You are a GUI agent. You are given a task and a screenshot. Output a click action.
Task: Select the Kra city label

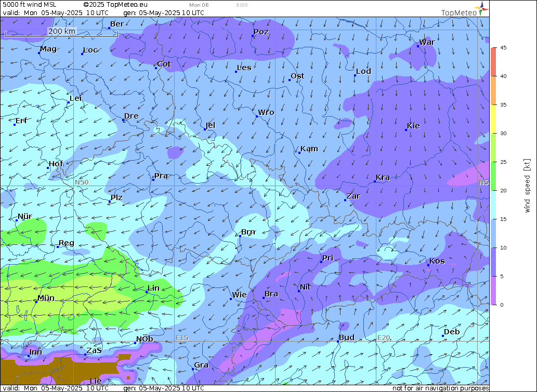[x=383, y=177]
